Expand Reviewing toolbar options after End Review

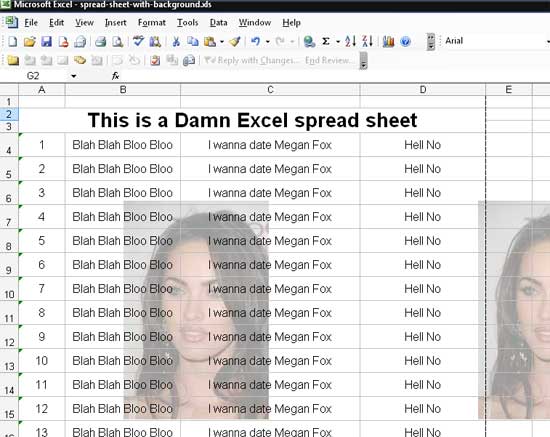(x=363, y=60)
